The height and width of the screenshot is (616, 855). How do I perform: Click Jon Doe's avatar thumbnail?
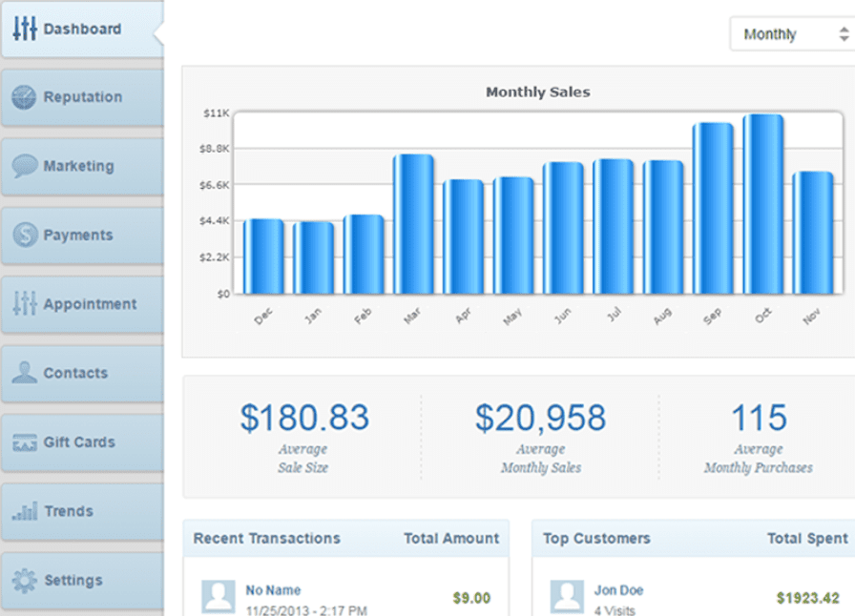(567, 597)
